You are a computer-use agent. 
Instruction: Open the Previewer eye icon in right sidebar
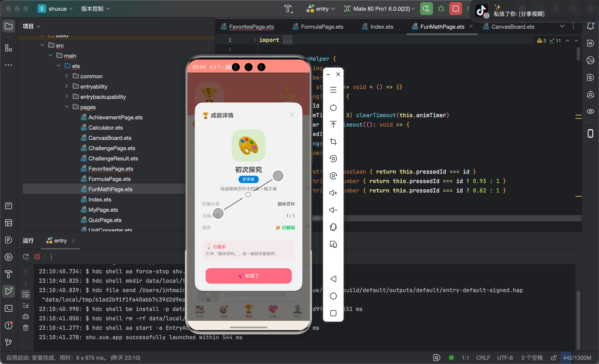pyautogui.click(x=590, y=111)
